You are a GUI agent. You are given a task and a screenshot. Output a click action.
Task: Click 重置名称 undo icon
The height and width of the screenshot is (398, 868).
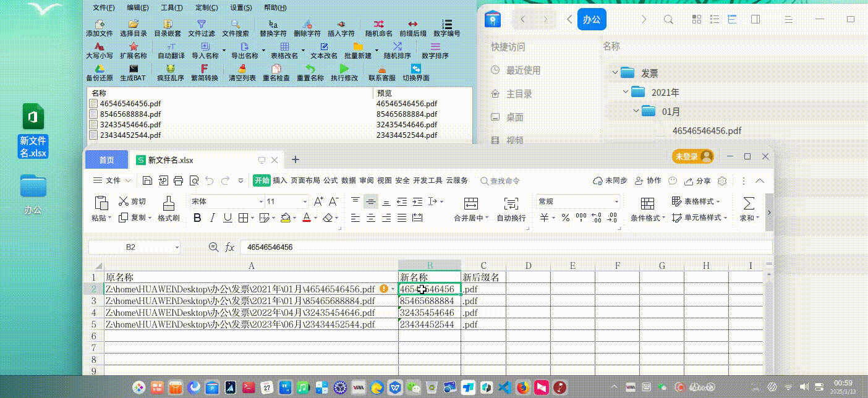(x=310, y=69)
